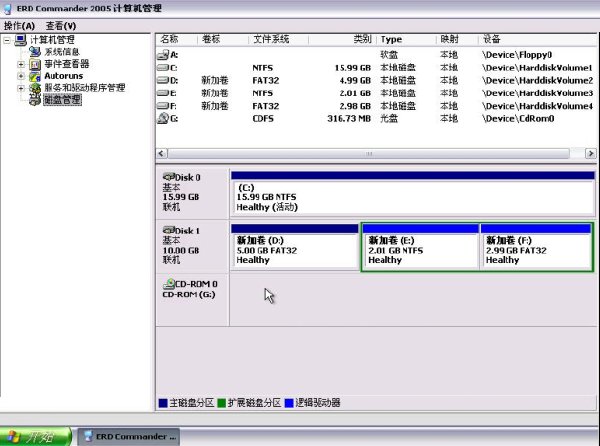Screen dimensions: 600x446
Task: Click the horizontal scrollbar thumb
Action: 368,153
